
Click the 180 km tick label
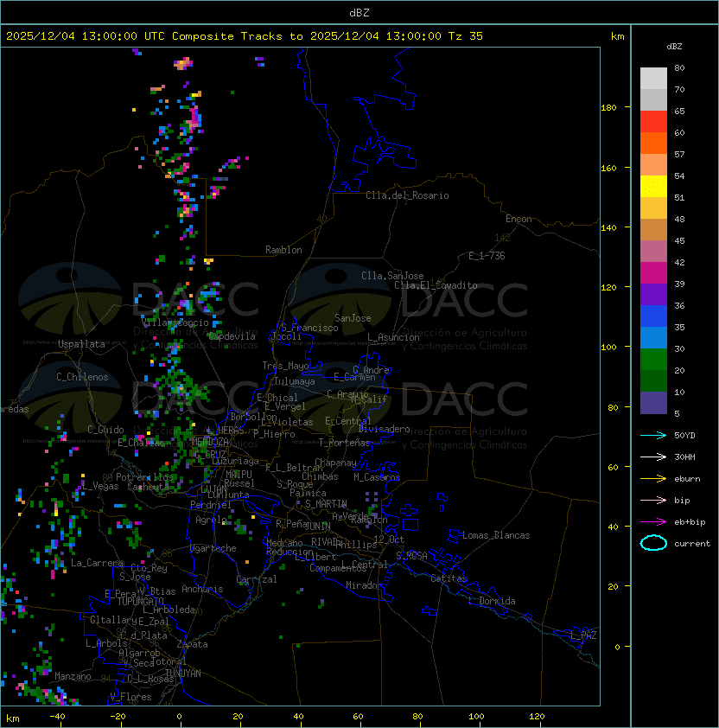click(608, 108)
